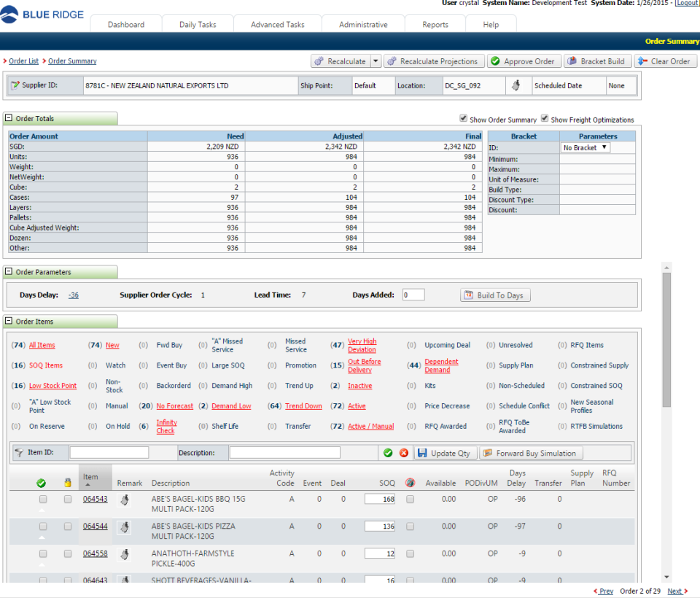Image resolution: width=700 pixels, height=598 pixels.
Task: Open item 064543 details
Action: click(x=95, y=499)
